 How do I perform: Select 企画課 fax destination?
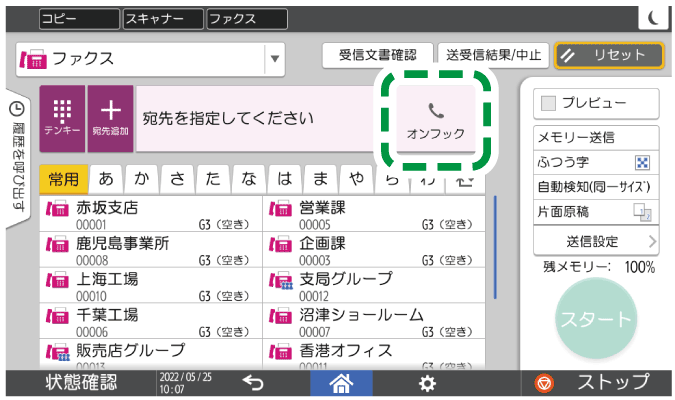pos(374,250)
